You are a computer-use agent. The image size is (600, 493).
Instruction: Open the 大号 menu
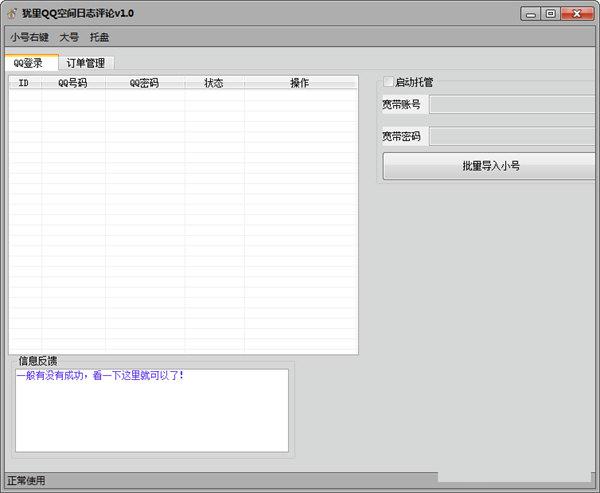click(x=69, y=37)
